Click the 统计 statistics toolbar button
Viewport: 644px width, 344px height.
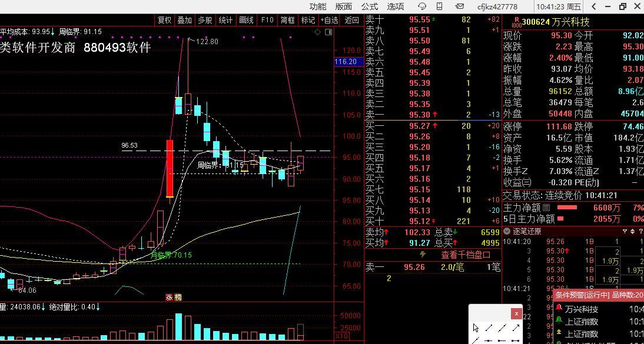click(225, 20)
